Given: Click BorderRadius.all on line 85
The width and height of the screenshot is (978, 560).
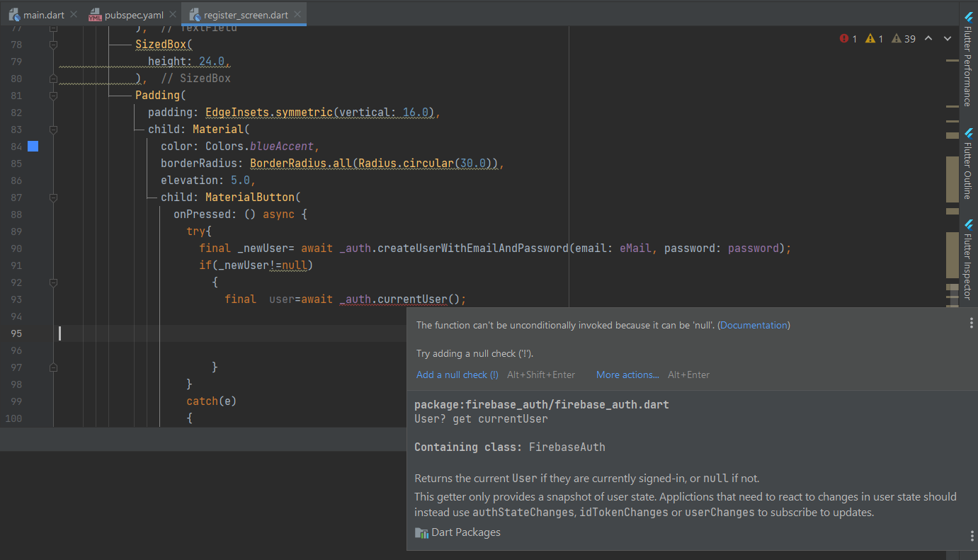Looking at the screenshot, I should (301, 164).
